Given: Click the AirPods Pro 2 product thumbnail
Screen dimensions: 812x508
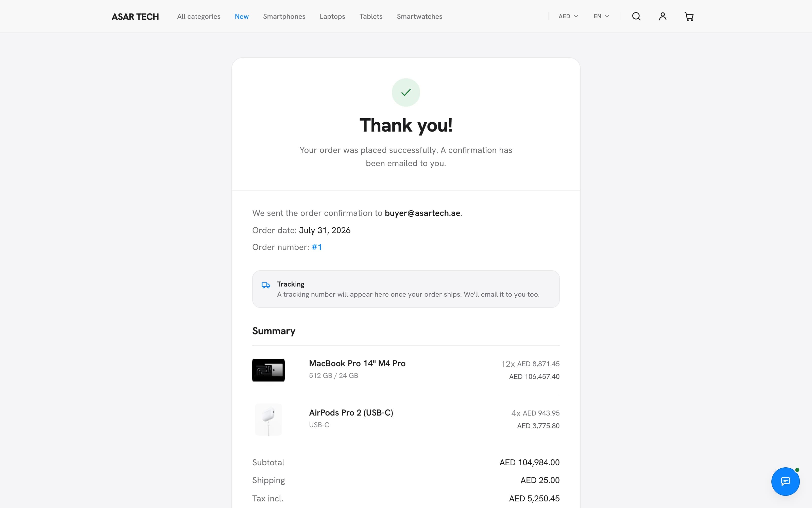Looking at the screenshot, I should [x=268, y=419].
